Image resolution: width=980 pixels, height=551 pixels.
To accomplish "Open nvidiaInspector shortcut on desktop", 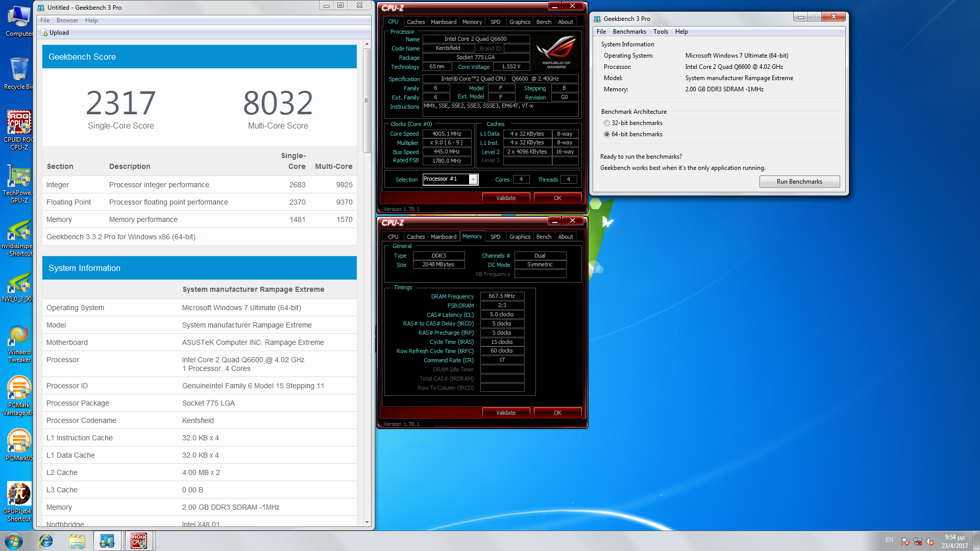I will [19, 237].
